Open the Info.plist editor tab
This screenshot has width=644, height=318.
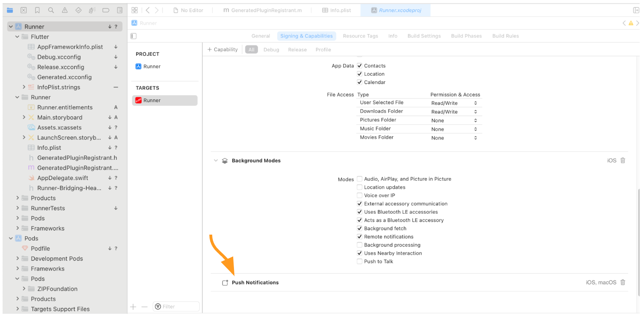tap(336, 10)
